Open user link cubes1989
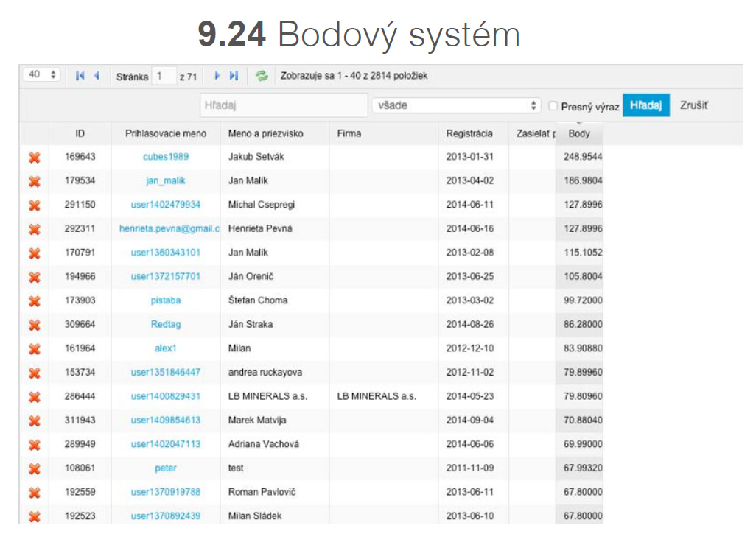 pyautogui.click(x=166, y=157)
